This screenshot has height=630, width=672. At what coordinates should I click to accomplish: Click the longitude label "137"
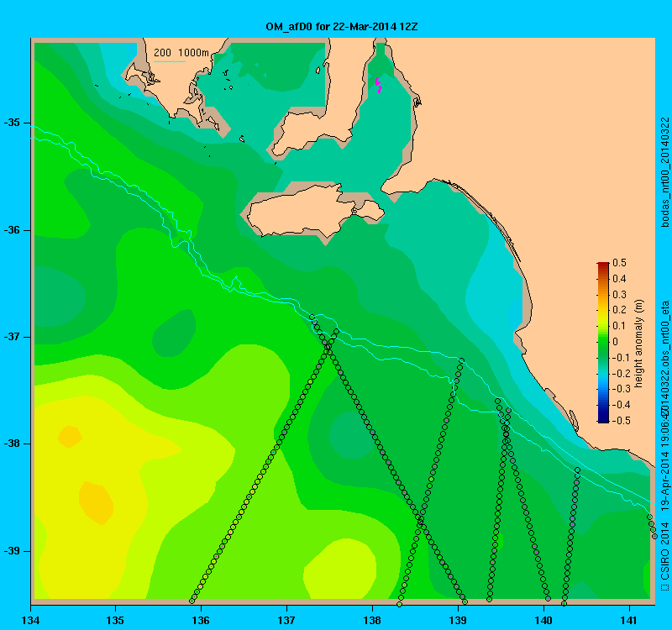click(x=286, y=620)
